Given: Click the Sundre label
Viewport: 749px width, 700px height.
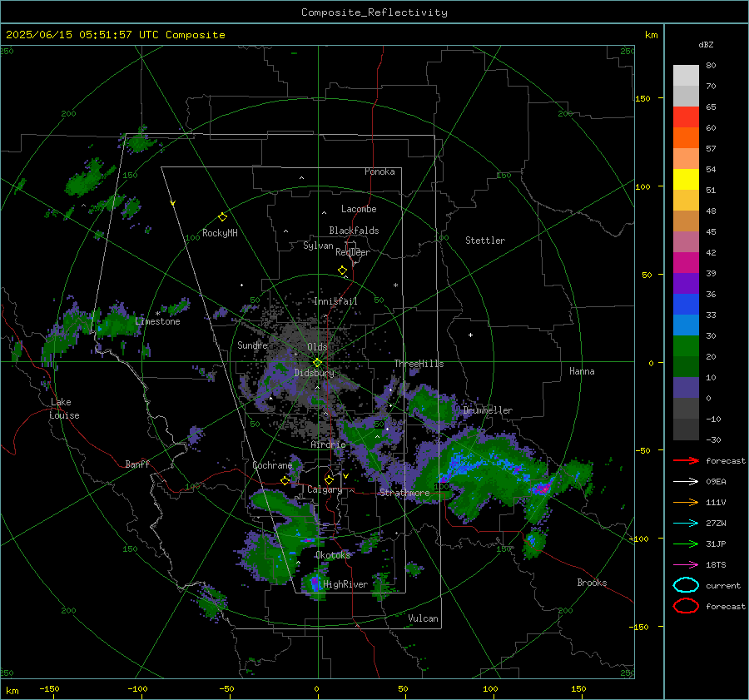Looking at the screenshot, I should coord(252,345).
